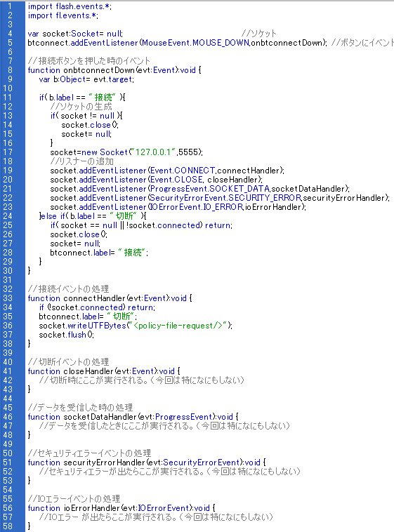Click the 'import fl.events.*' line

click(x=63, y=15)
